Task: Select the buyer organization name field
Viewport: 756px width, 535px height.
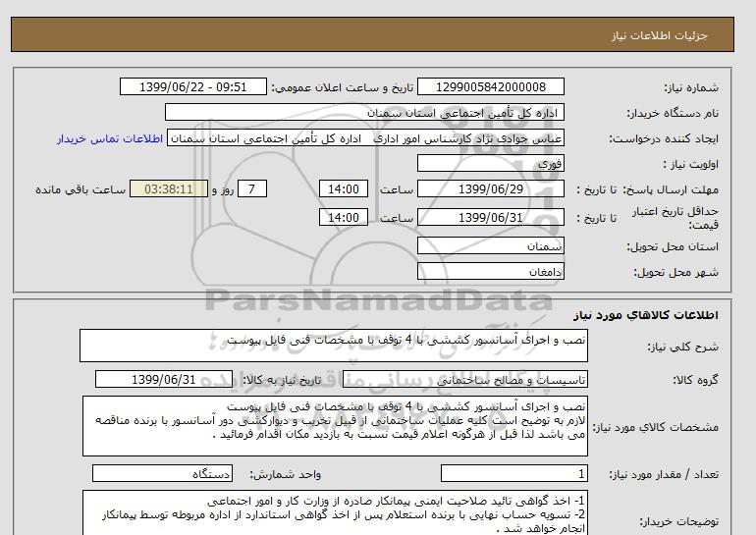Action: [x=364, y=112]
